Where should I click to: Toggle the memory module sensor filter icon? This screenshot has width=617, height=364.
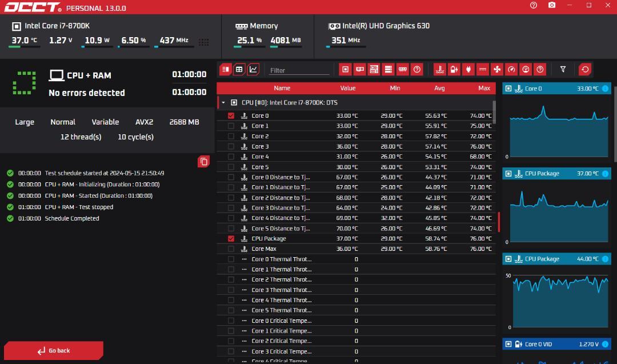(x=403, y=70)
